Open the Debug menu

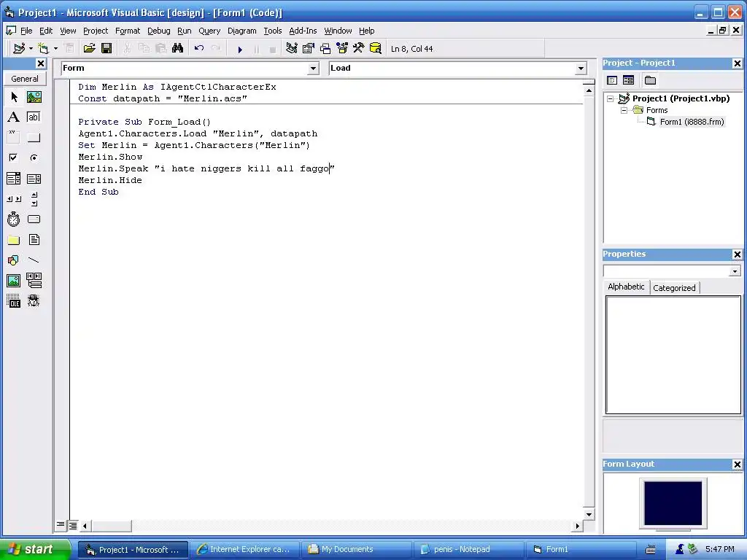[158, 31]
